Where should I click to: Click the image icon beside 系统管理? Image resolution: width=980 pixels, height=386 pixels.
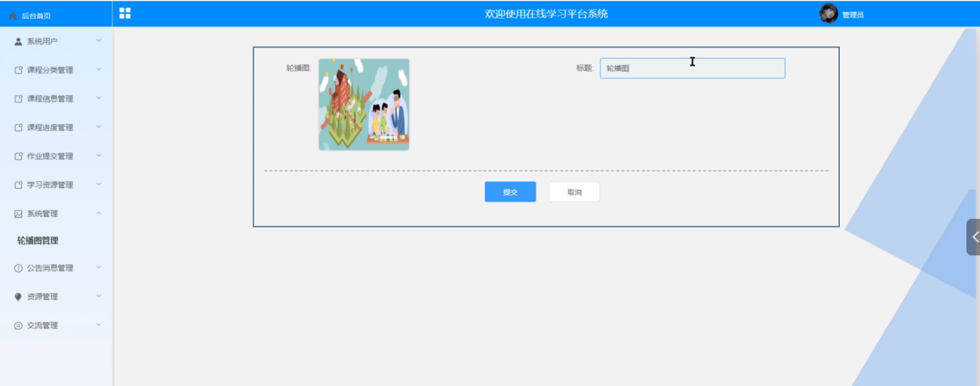(x=18, y=213)
